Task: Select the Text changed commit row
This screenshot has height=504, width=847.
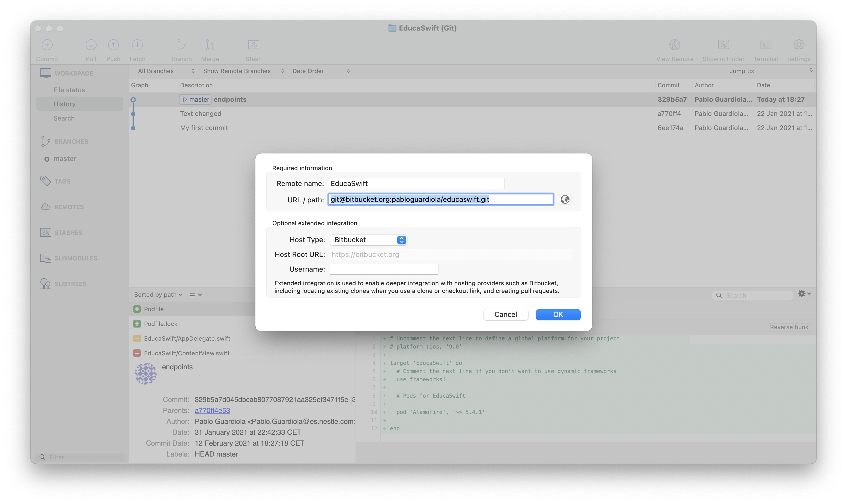Action: point(472,114)
